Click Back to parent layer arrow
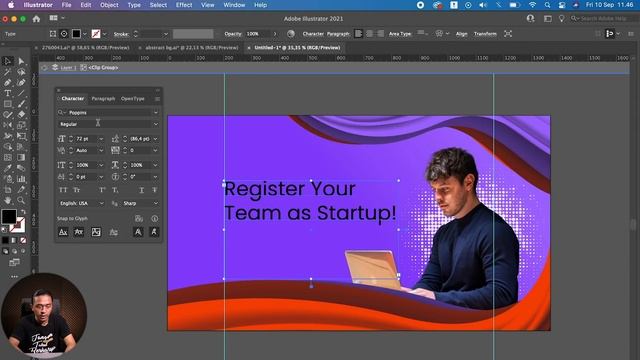The image size is (640, 360). coord(44,68)
